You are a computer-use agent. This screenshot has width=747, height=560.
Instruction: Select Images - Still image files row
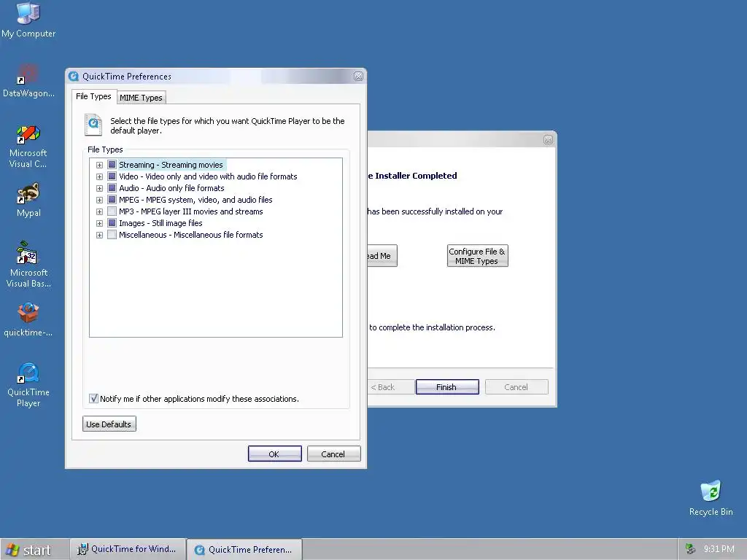(x=160, y=223)
